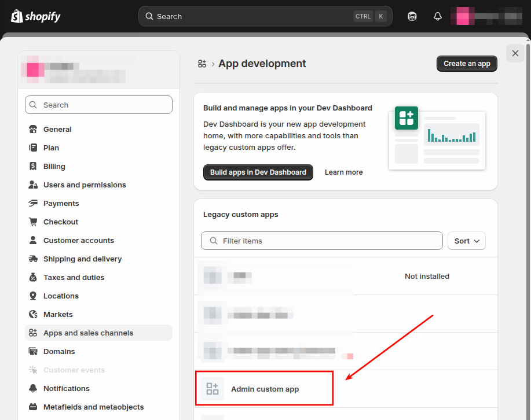Go to Apps and sales channels

pos(88,333)
